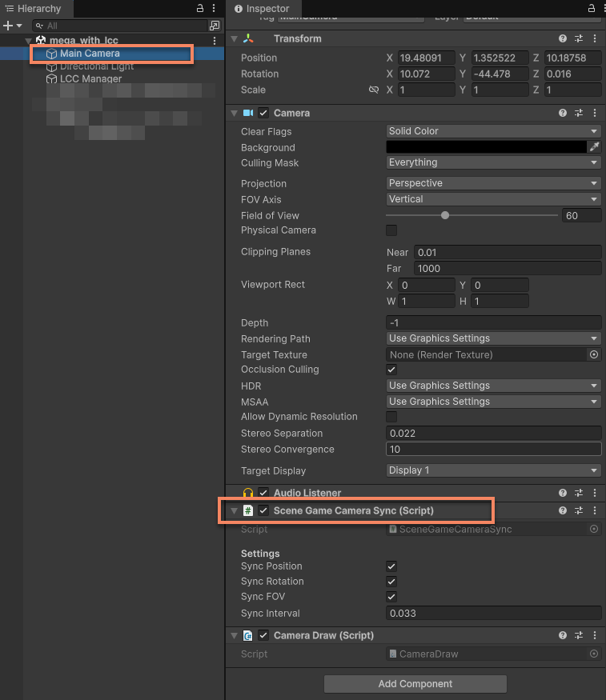Open Transform presets icon

click(x=579, y=38)
